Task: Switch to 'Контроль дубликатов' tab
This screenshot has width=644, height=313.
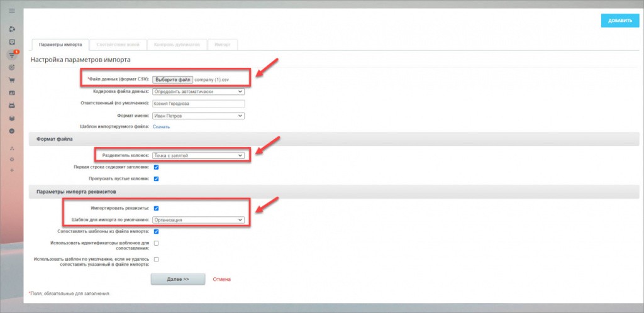Action: [x=176, y=45]
